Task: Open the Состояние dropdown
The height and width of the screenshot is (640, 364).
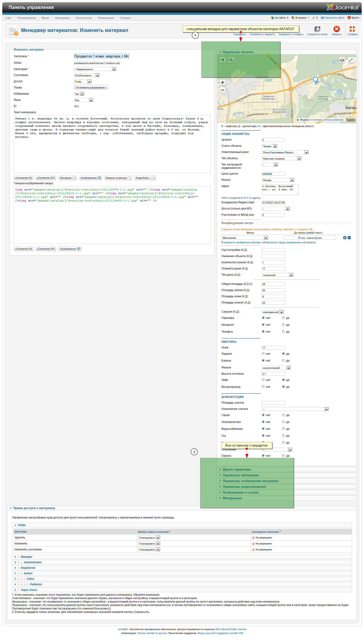Action: 87,75
